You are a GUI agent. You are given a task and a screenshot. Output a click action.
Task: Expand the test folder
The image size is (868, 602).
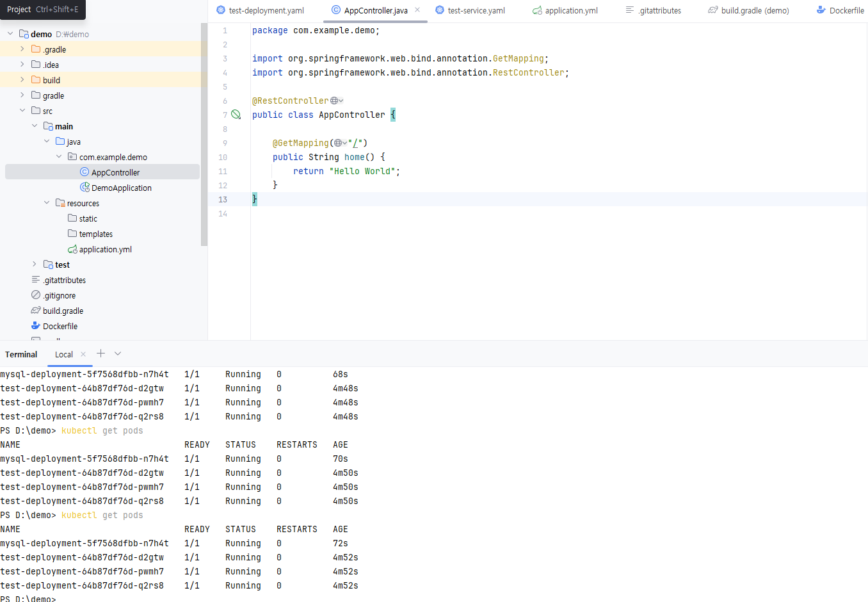35,264
